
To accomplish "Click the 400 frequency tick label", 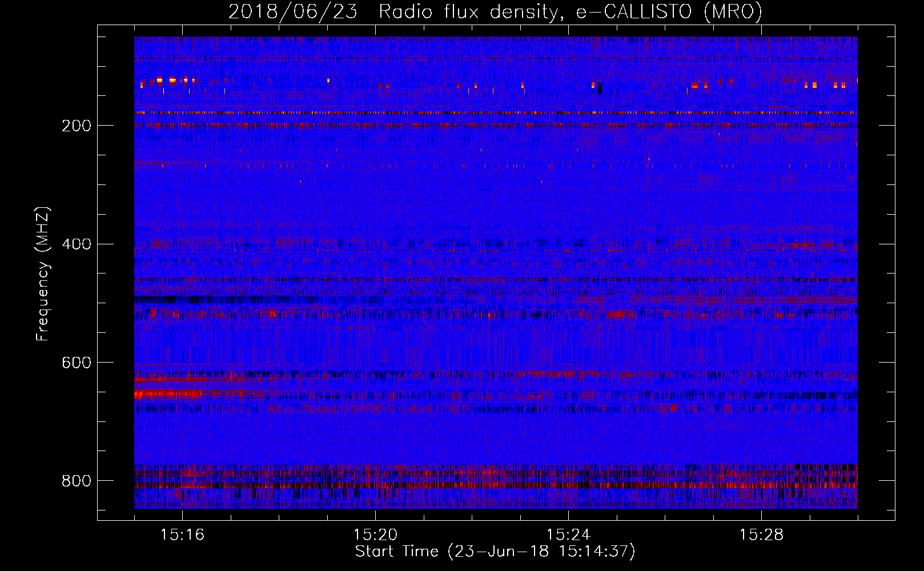I will click(77, 244).
